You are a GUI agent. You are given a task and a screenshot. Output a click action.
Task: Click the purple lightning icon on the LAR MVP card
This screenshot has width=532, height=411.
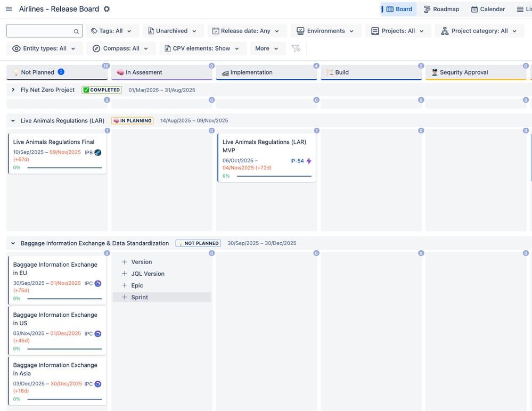point(310,161)
